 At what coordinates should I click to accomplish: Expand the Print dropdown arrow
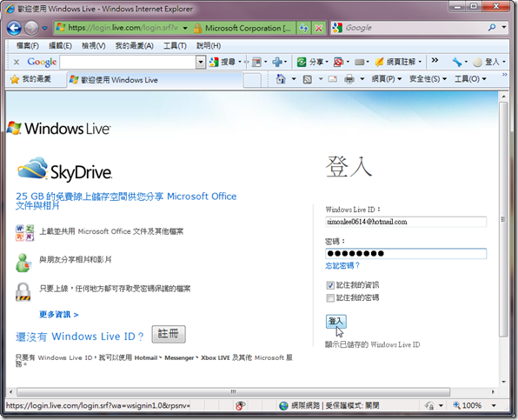[362, 79]
